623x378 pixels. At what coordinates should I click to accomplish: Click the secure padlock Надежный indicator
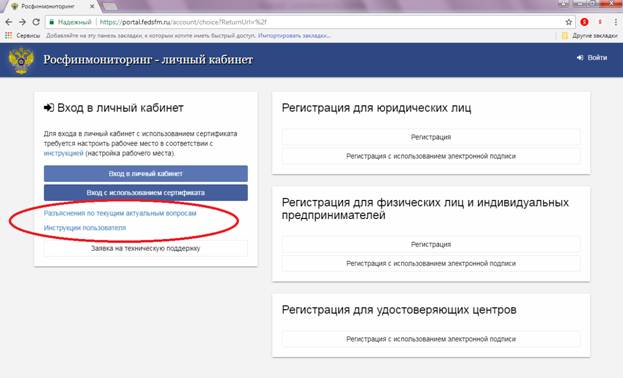coord(70,22)
